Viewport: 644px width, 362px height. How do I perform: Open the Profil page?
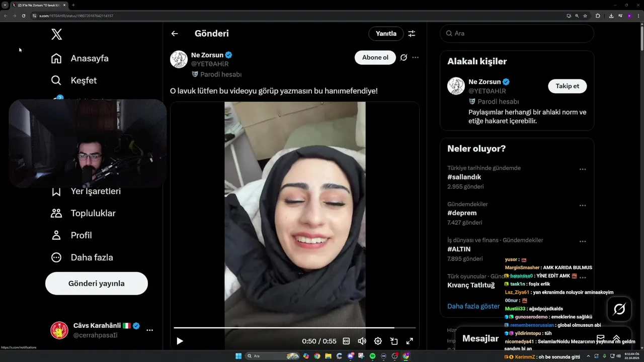(71, 235)
